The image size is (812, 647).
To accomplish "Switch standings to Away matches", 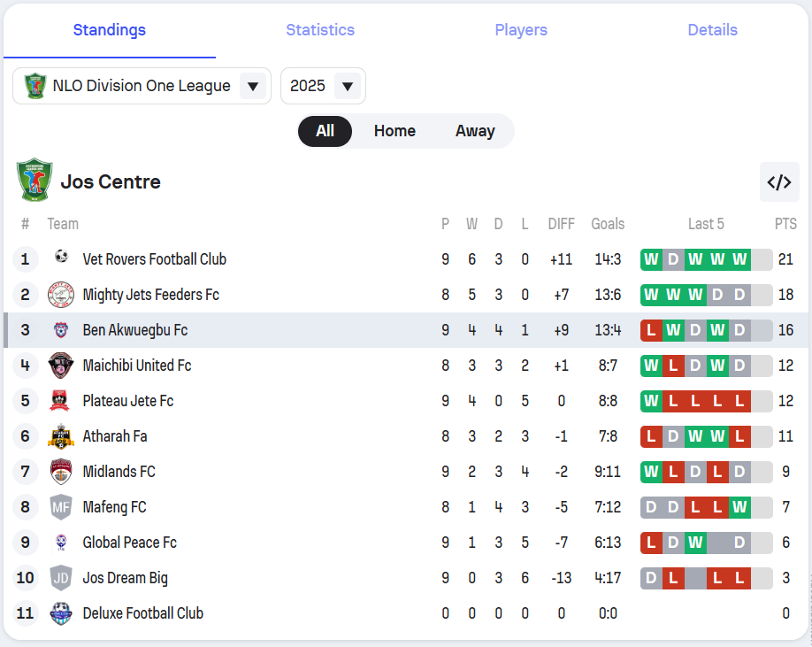I will pyautogui.click(x=475, y=131).
